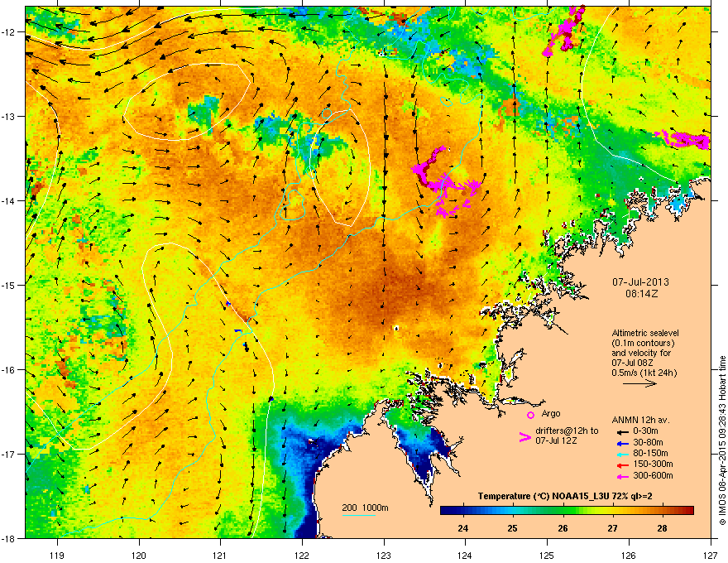Select the magenta 300-600m ANMN arrow

tap(621, 476)
